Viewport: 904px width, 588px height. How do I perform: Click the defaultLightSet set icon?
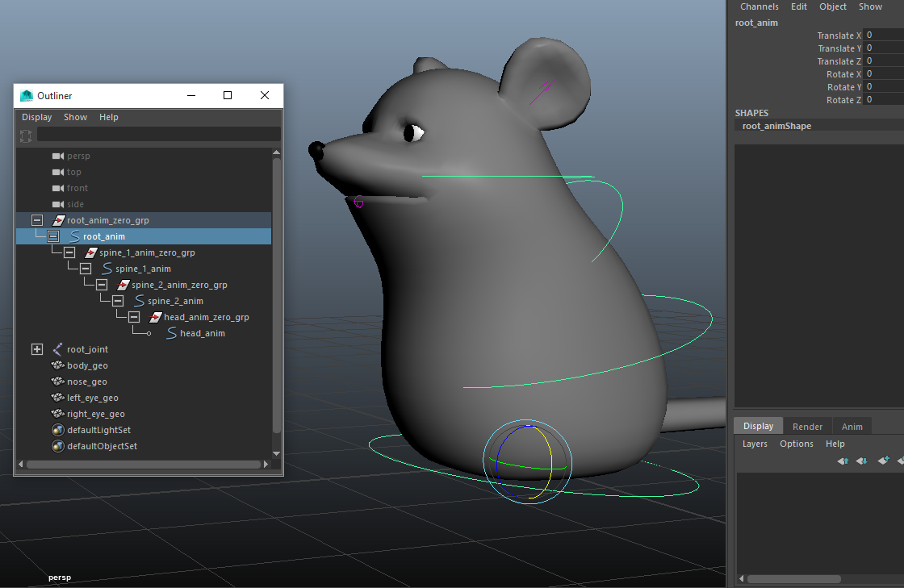click(57, 430)
